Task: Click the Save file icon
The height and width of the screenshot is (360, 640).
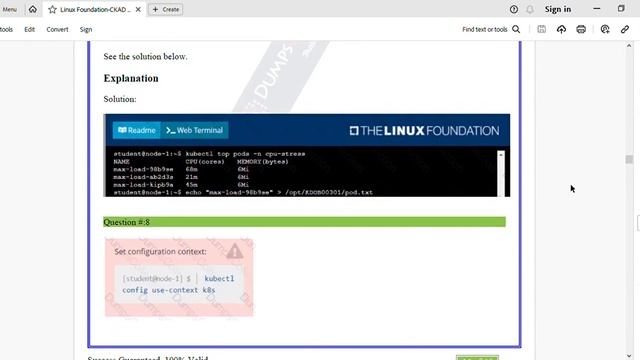Action: 542,29
